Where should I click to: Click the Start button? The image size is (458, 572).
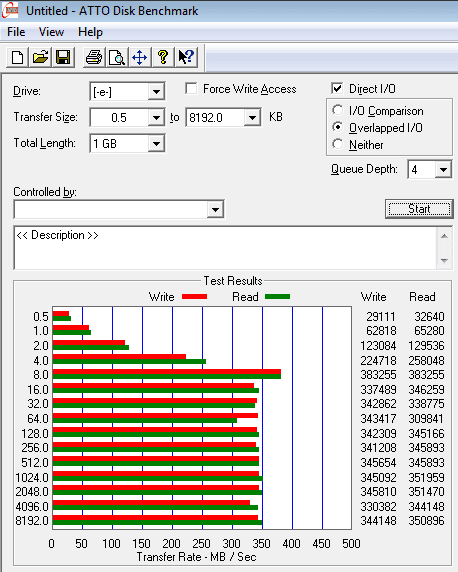(419, 209)
